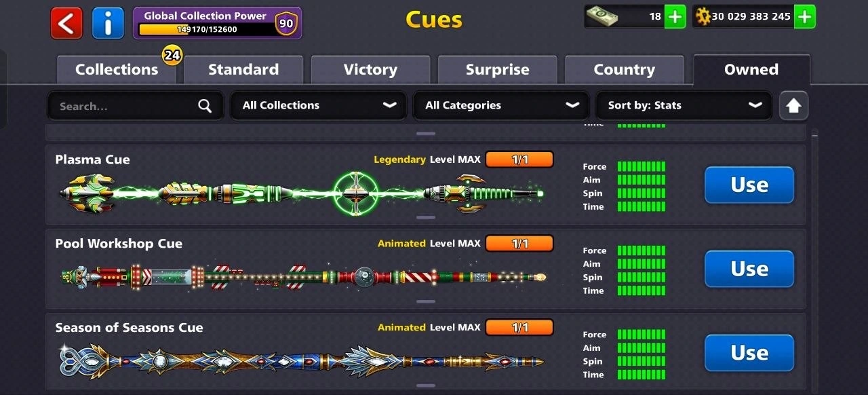Tap the red back arrow icon

[x=66, y=23]
